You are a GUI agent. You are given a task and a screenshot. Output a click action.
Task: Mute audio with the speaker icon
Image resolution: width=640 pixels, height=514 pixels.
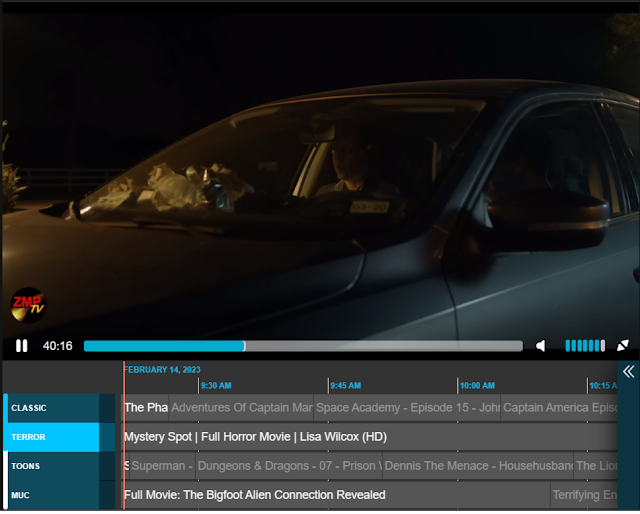pos(540,346)
